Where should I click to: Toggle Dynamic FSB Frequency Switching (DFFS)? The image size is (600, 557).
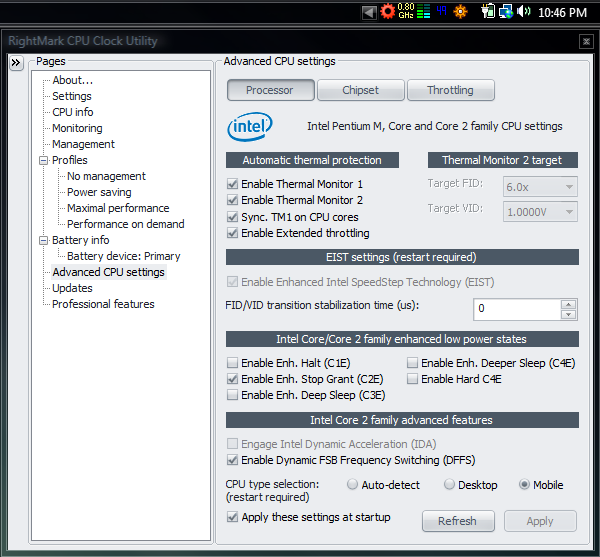tap(232, 460)
